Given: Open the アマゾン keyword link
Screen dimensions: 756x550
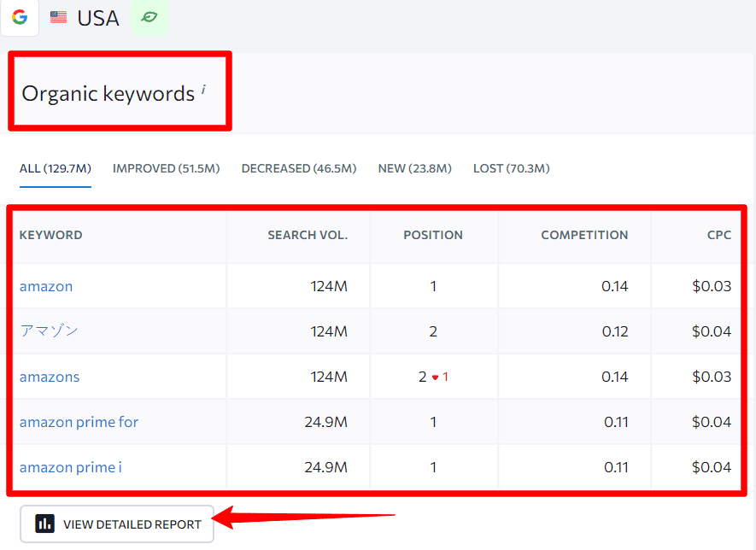Looking at the screenshot, I should pyautogui.click(x=49, y=331).
